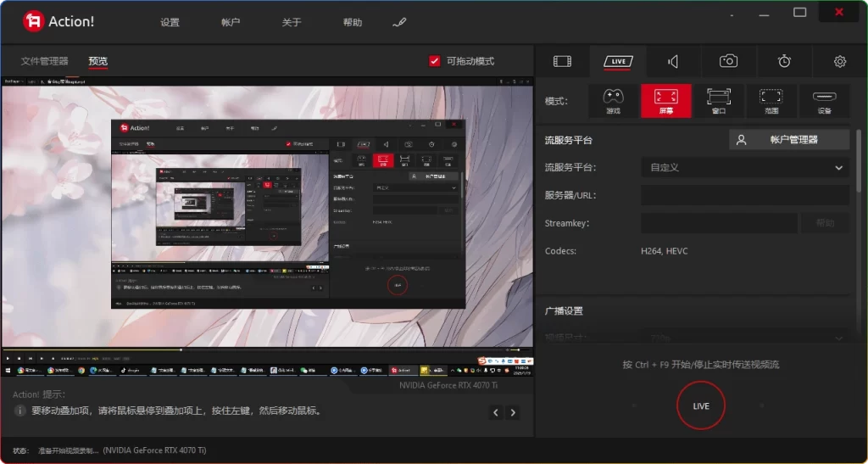Screen dimensions: 868x464
Task: Select the LIVE streaming tab
Action: tap(618, 61)
